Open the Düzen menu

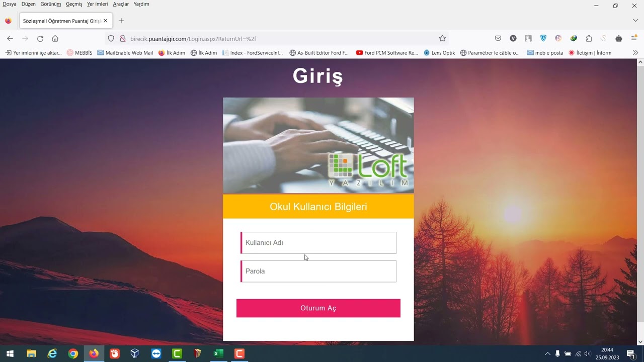(x=29, y=4)
